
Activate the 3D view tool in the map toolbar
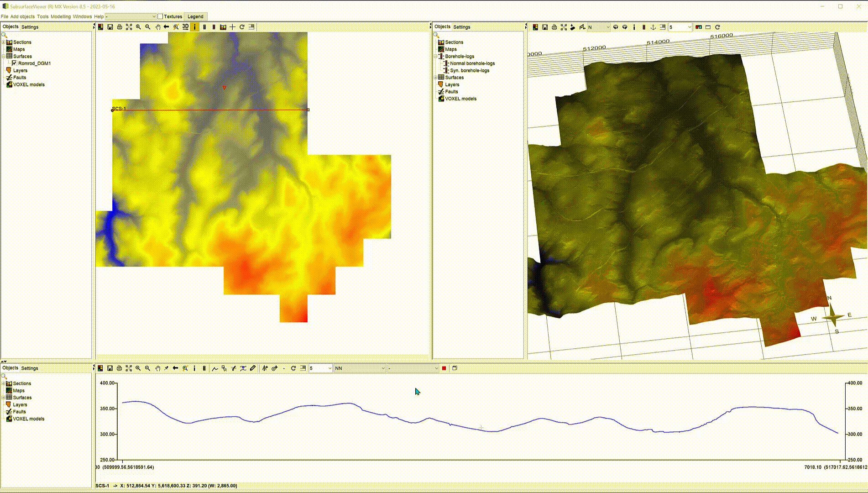(x=185, y=27)
